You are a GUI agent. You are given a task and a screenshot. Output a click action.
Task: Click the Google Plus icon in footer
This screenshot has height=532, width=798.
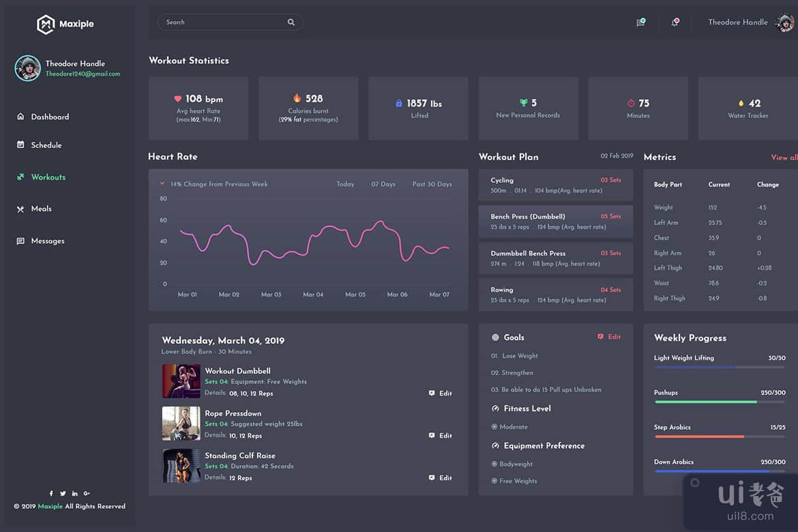point(87,493)
